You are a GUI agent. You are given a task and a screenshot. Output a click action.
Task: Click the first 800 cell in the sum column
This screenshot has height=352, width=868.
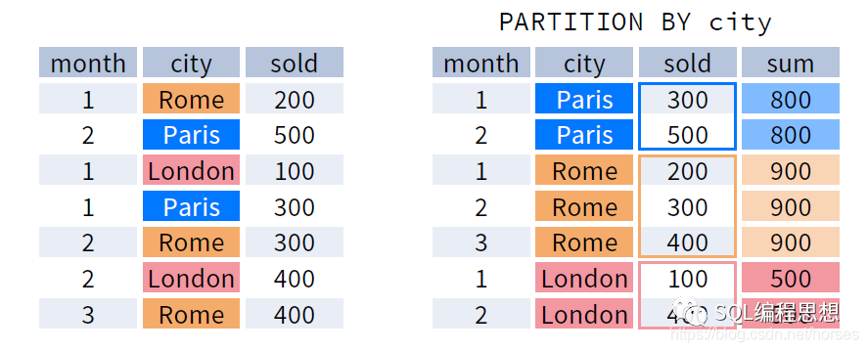pos(791,99)
